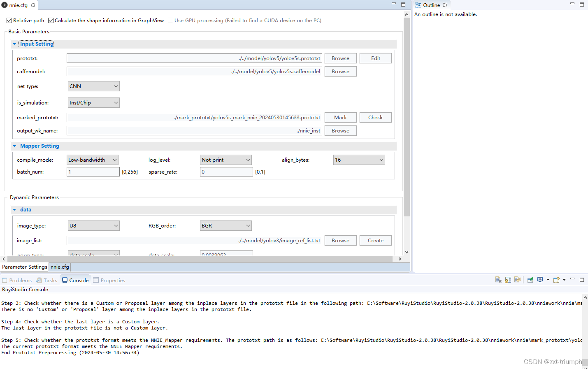This screenshot has width=588, height=369.
Task: Open the RGB_order BGR dropdown
Action: pyautogui.click(x=226, y=226)
